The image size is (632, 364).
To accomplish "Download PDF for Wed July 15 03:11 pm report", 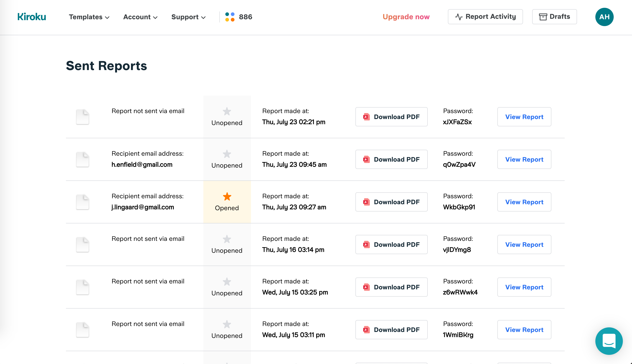I will click(x=391, y=330).
